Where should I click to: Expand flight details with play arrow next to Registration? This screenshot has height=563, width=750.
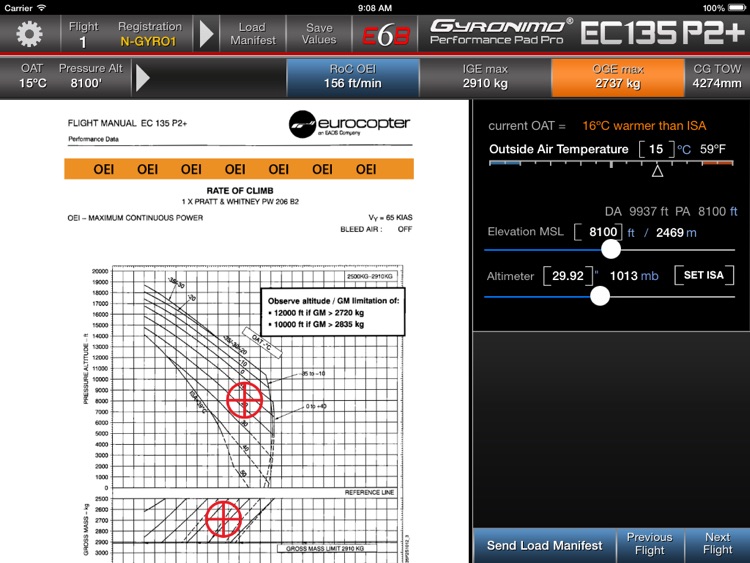(x=207, y=34)
